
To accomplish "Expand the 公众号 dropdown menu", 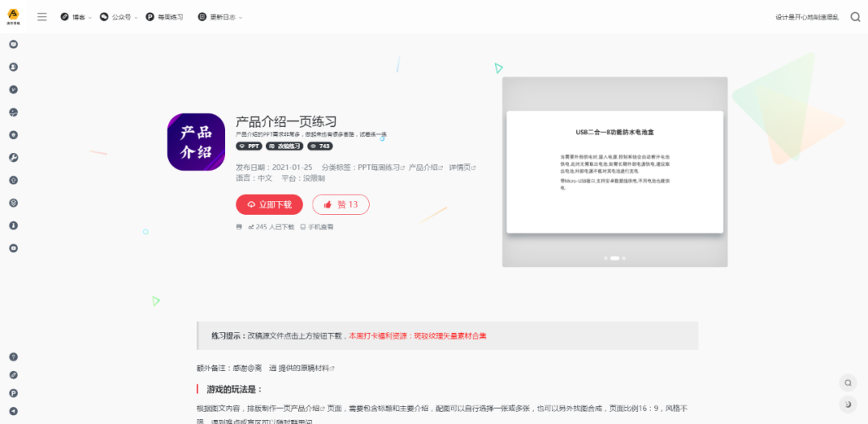I will coord(118,17).
